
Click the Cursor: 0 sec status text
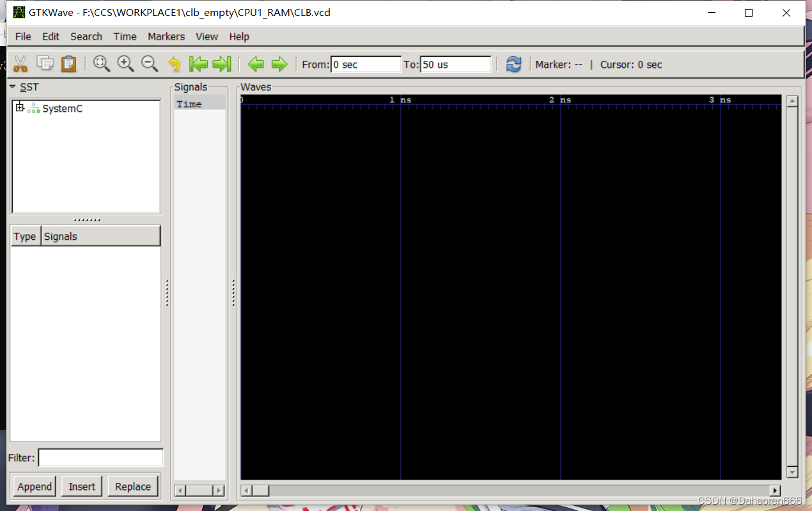631,65
